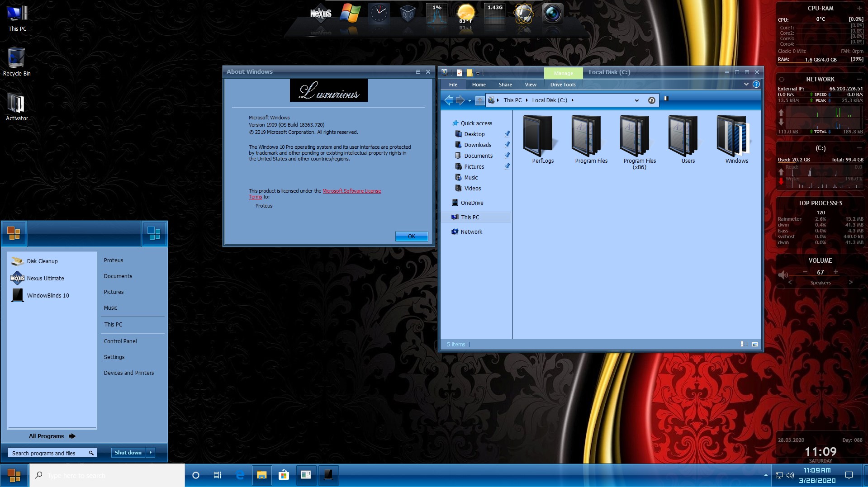Image resolution: width=868 pixels, height=487 pixels.
Task: Select Network in the navigation pane
Action: [471, 232]
